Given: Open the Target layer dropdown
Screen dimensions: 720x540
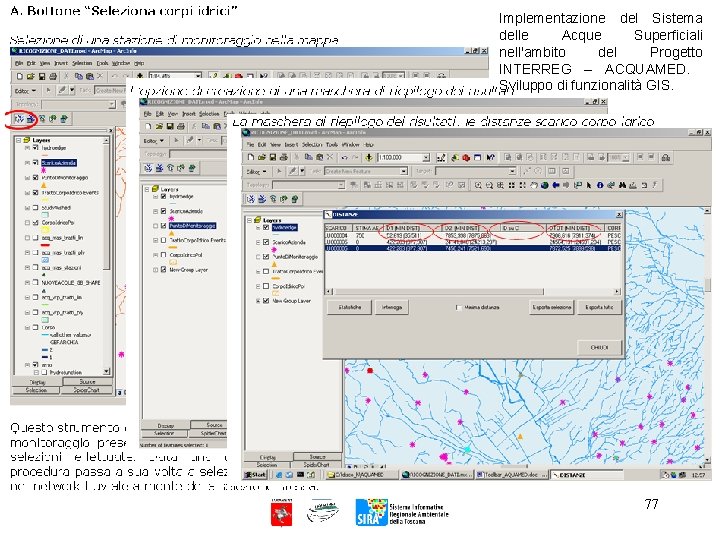Looking at the screenshot, I should 512,171.
